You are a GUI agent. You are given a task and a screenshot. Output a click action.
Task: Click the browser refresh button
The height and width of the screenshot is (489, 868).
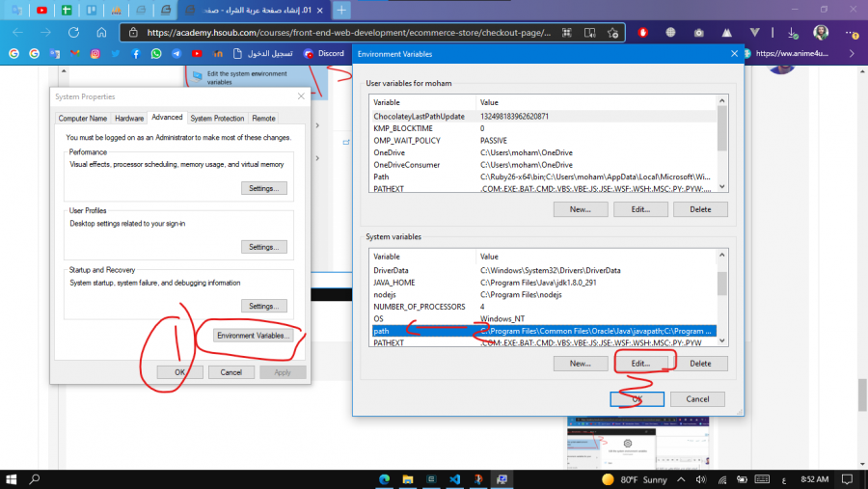tap(73, 32)
